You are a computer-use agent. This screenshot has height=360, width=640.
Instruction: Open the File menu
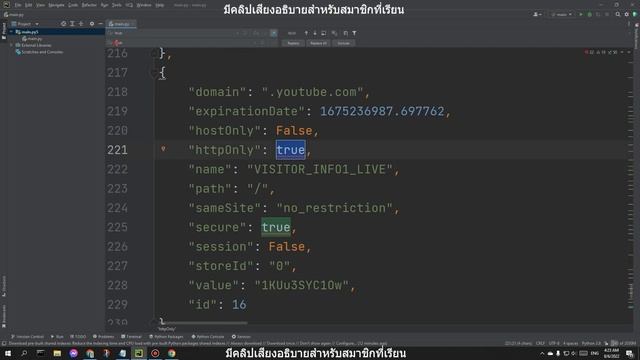pyautogui.click(x=18, y=5)
